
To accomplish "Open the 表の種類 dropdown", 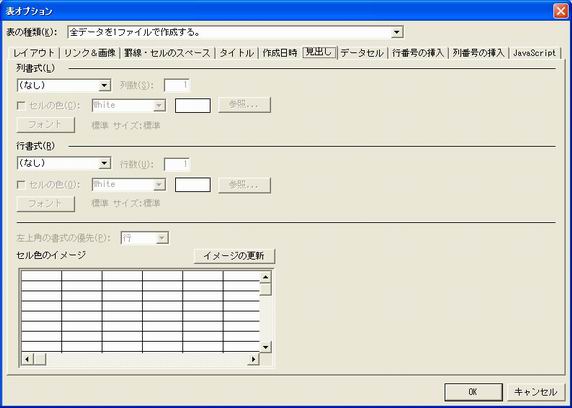I will [x=235, y=32].
